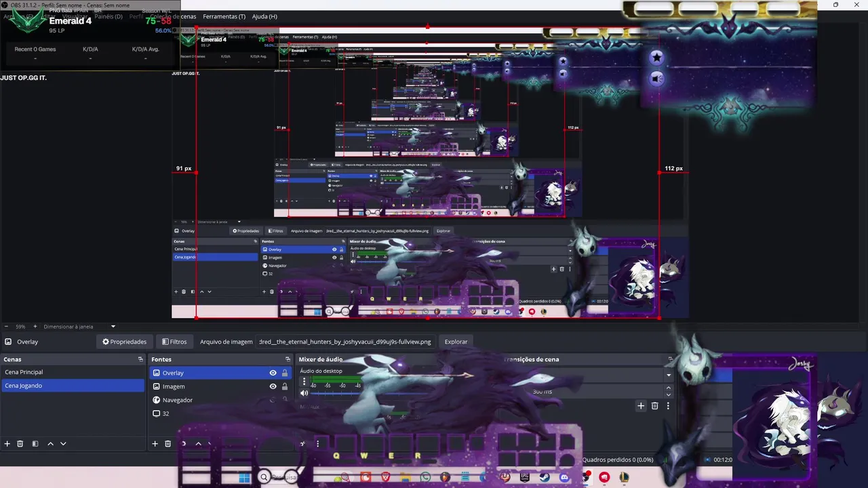This screenshot has height=488, width=868.
Task: Undock the Fontes panel
Action: point(288,359)
